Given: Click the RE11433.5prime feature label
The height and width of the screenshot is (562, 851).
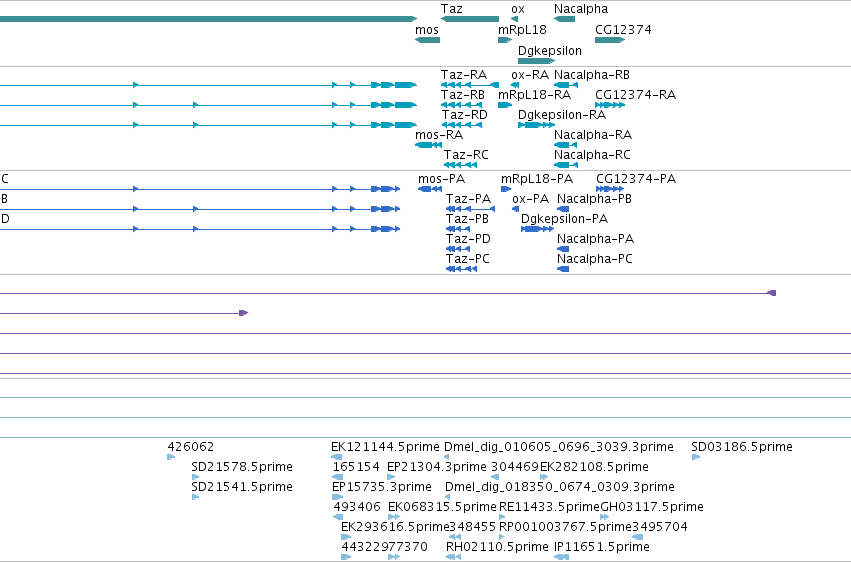Looking at the screenshot, I should coord(549,507).
